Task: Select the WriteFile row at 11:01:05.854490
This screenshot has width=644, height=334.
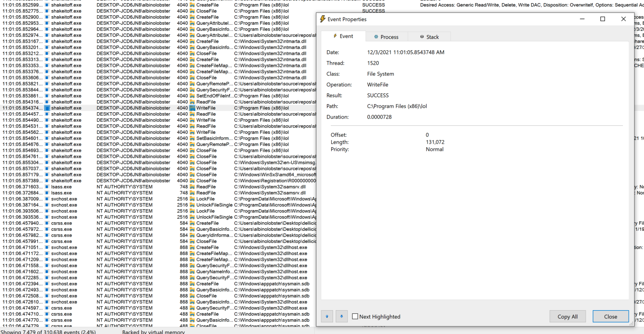Action: click(158, 120)
